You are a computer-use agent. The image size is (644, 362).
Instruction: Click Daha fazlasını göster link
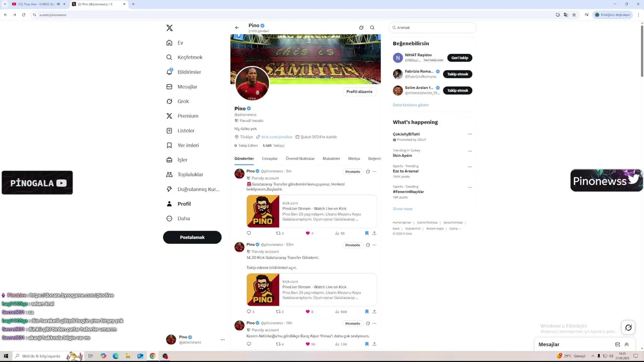(x=411, y=105)
